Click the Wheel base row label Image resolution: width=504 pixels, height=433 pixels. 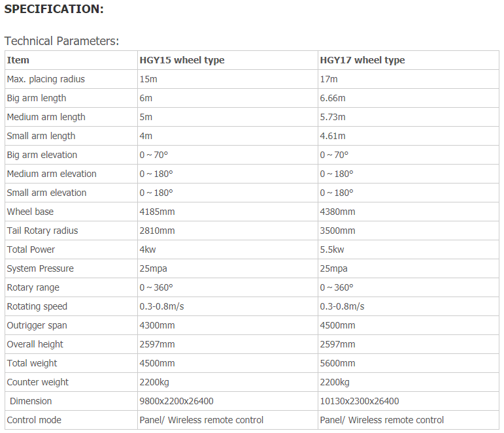[30, 212]
